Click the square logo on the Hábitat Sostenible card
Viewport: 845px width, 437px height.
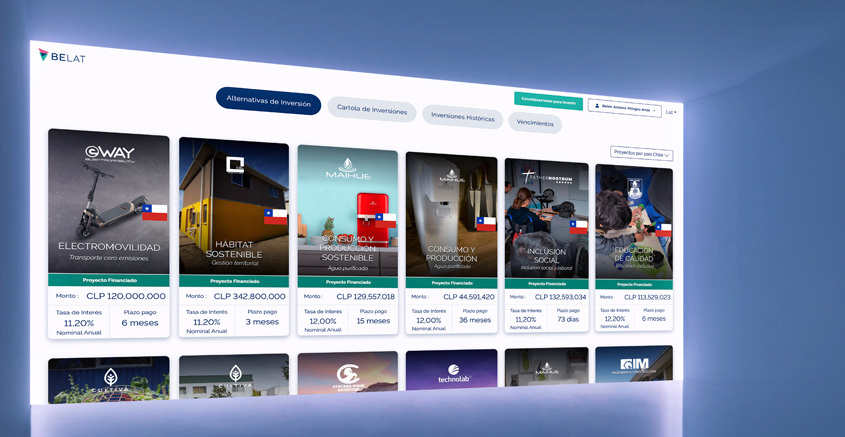click(235, 164)
